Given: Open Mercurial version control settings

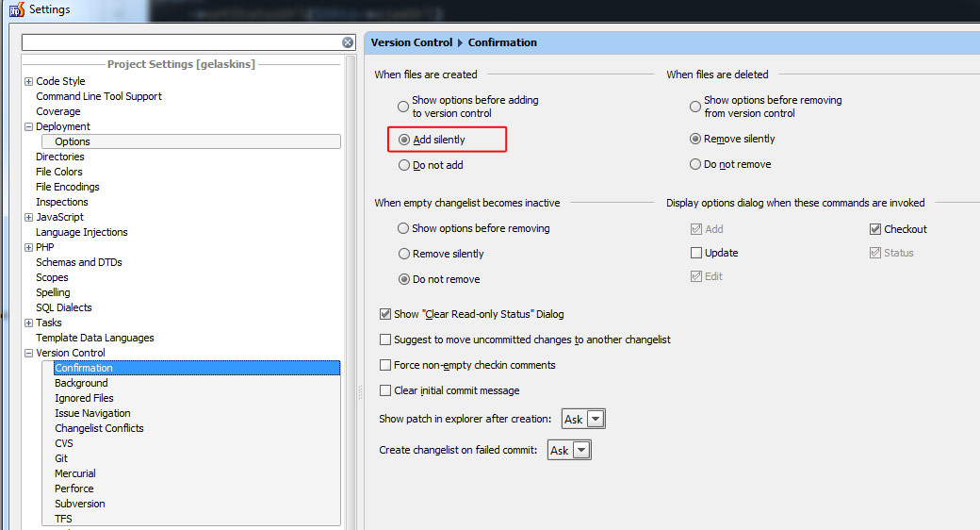Looking at the screenshot, I should pyautogui.click(x=75, y=473).
